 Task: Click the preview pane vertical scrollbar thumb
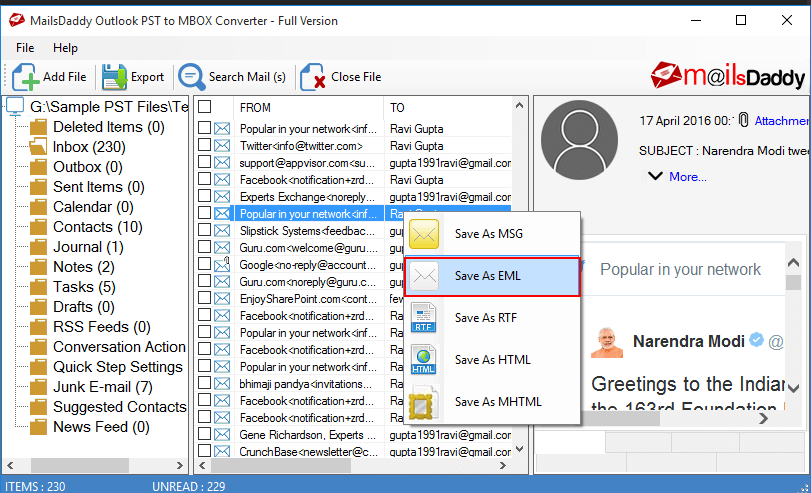(x=793, y=282)
